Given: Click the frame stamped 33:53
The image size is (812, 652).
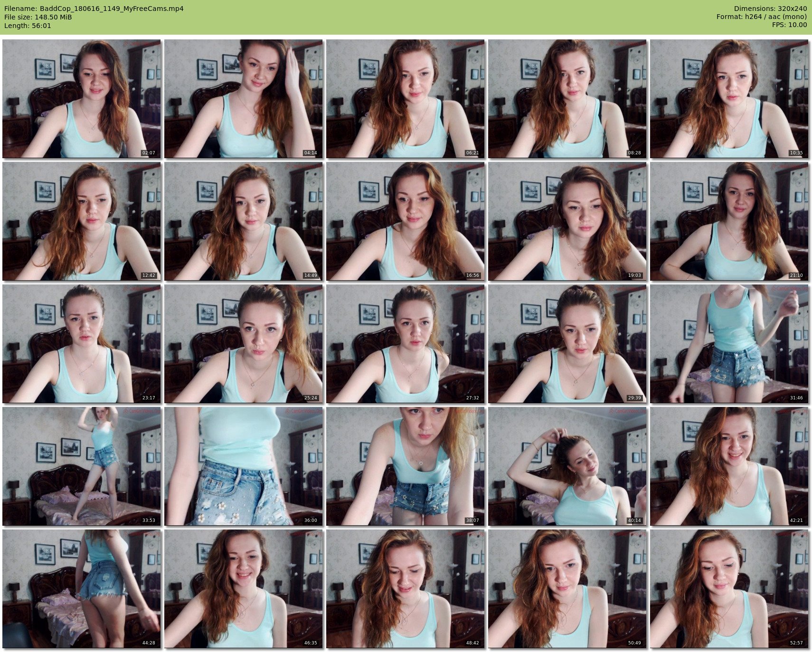Looking at the screenshot, I should point(82,466).
